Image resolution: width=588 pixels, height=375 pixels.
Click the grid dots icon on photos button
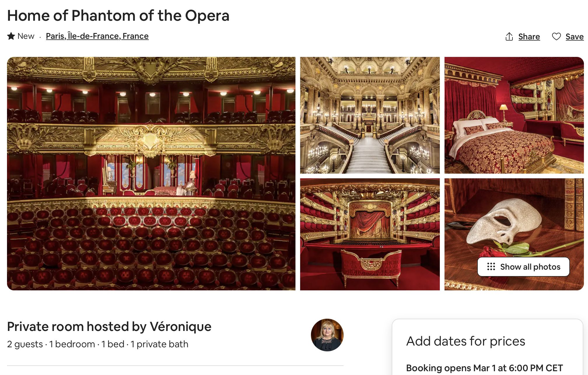tap(491, 267)
